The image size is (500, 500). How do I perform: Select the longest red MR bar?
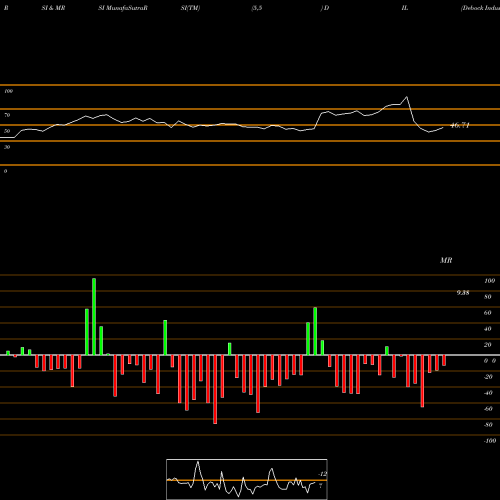tap(215, 389)
